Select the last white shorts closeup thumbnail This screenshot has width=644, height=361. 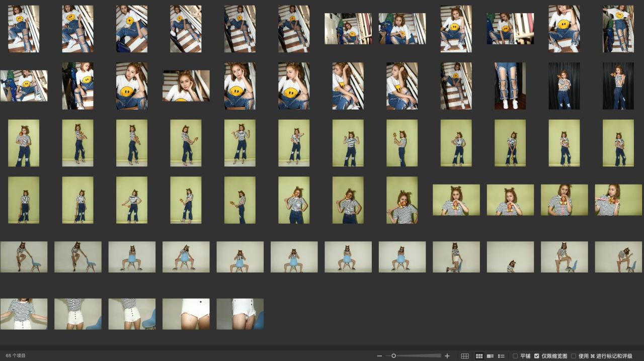pos(240,314)
